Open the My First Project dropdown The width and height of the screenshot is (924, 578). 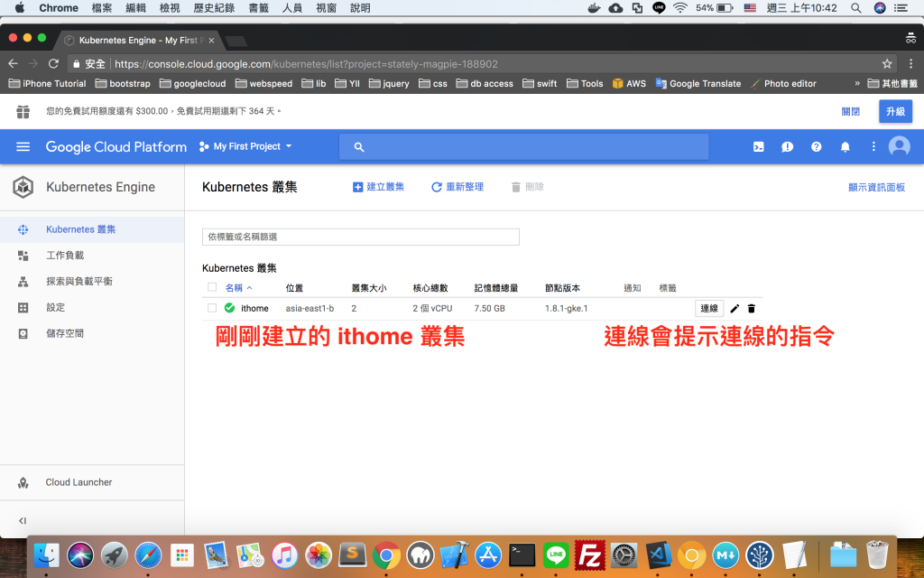pos(245,146)
